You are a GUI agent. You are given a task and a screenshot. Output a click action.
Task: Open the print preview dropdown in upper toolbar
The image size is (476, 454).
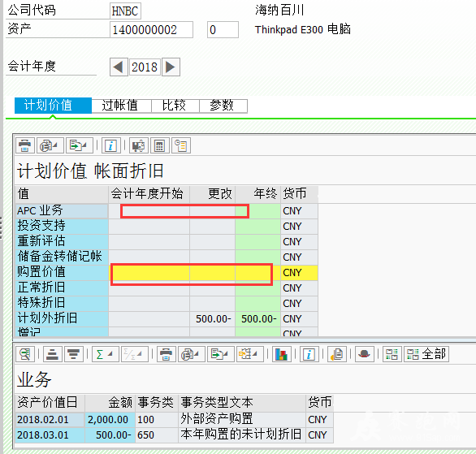point(50,145)
